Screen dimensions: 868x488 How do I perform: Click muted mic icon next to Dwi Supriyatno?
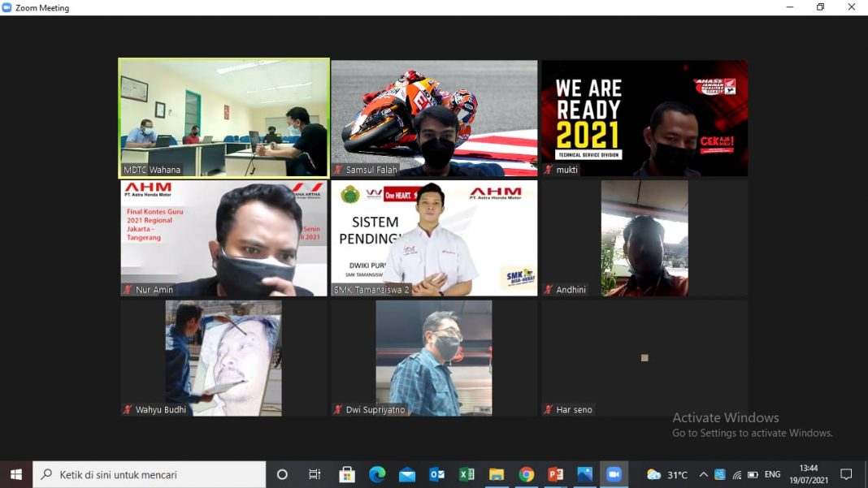(x=338, y=410)
